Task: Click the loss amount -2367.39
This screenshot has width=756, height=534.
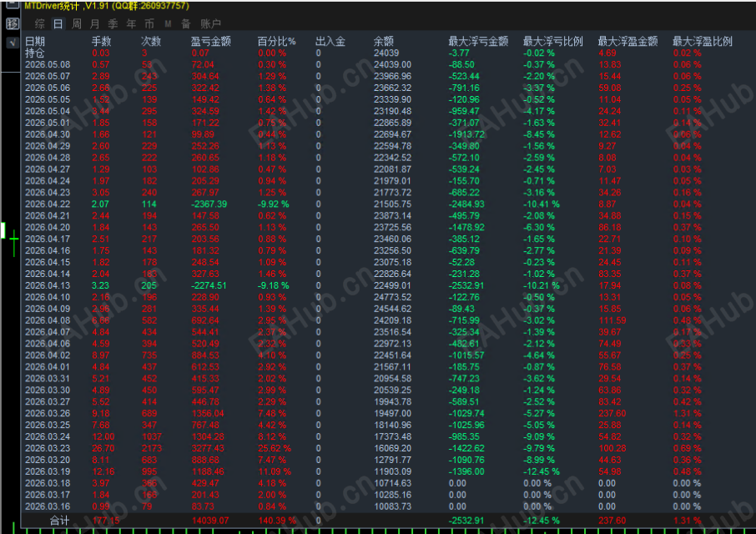Action: (209, 204)
